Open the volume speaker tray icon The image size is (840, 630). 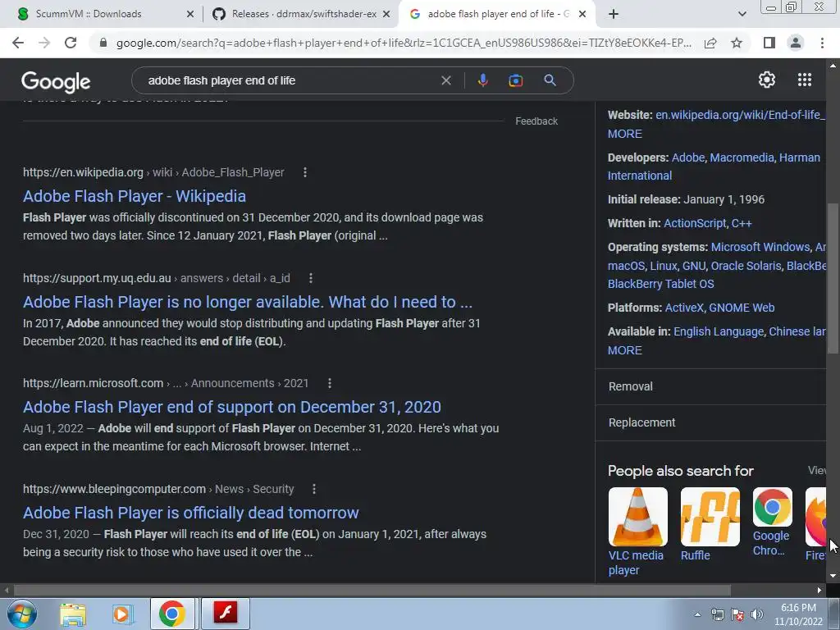pyautogui.click(x=757, y=615)
